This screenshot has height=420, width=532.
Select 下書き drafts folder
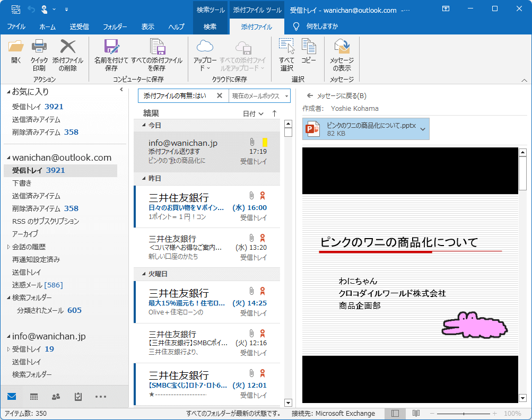(22, 183)
